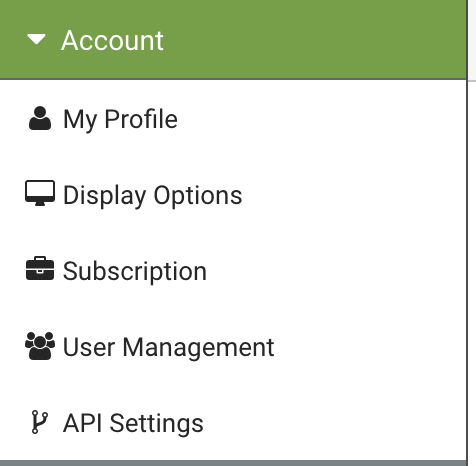The width and height of the screenshot is (476, 466).
Task: Click the gray bar below API Settings
Action: click(233, 463)
